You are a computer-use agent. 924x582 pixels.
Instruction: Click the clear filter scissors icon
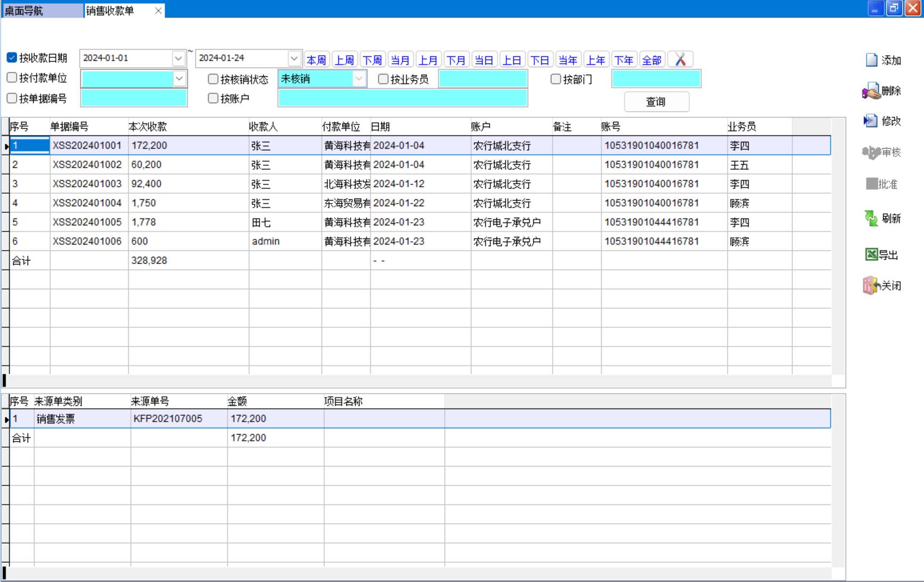[x=680, y=60]
